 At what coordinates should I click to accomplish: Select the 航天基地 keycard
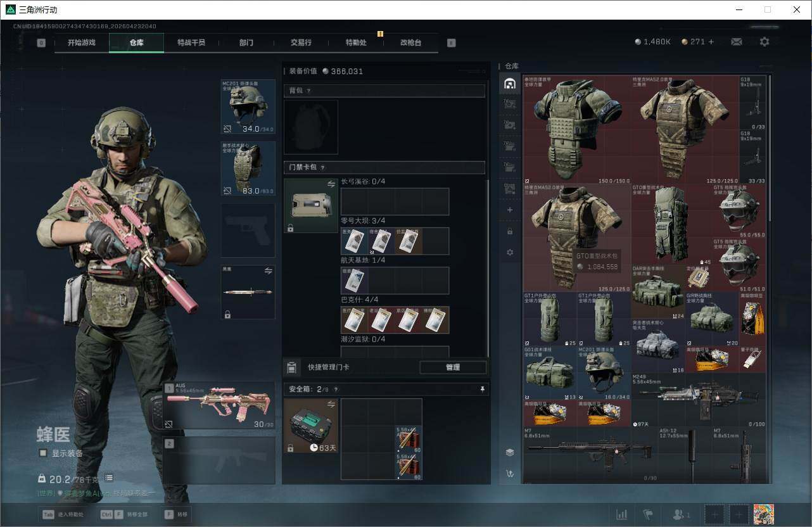click(x=354, y=280)
